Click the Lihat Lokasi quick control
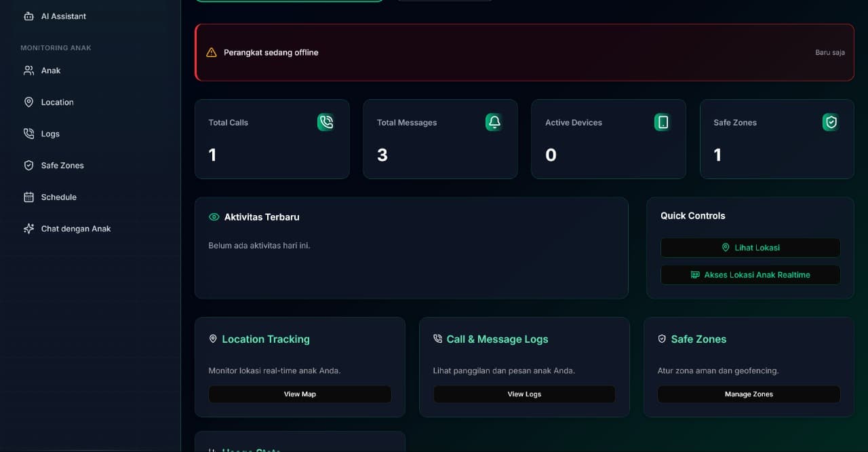868x452 pixels. (x=750, y=247)
